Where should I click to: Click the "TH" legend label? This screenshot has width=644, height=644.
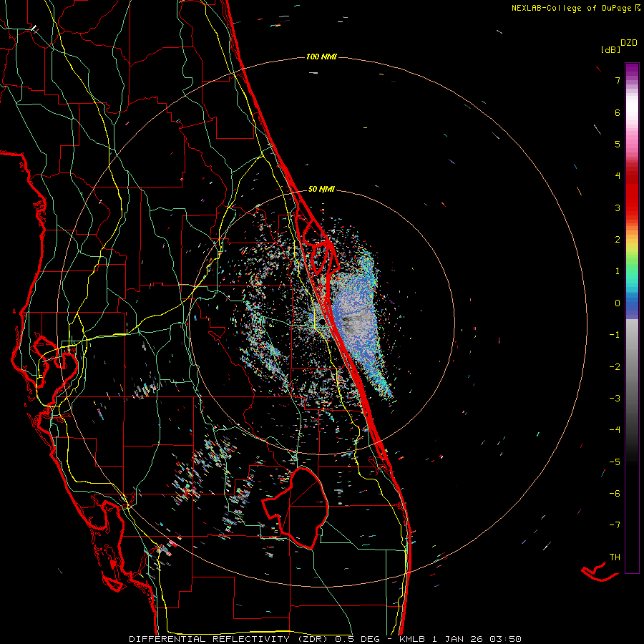[x=615, y=557]
